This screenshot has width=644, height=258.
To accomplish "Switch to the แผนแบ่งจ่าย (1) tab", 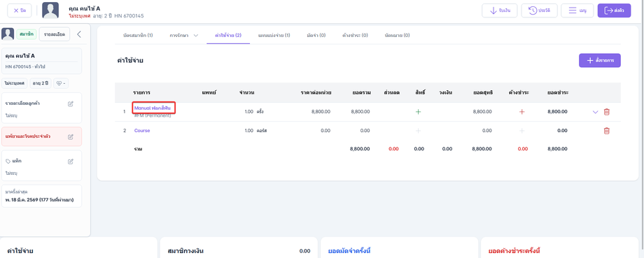I will (x=274, y=36).
